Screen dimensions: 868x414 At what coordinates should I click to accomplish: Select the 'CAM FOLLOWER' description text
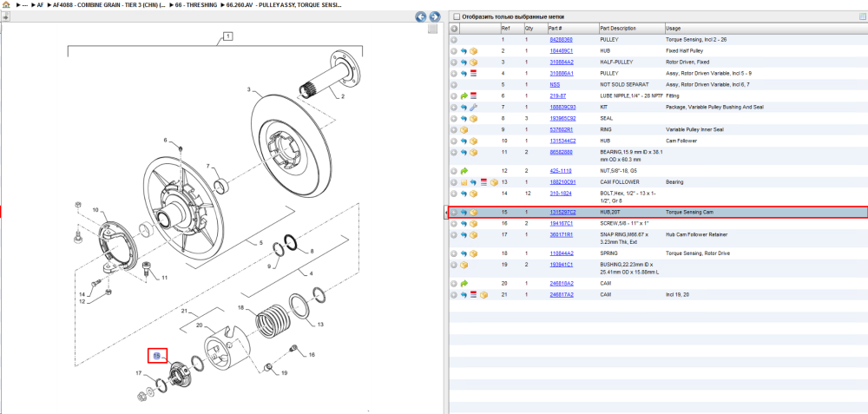pos(620,182)
